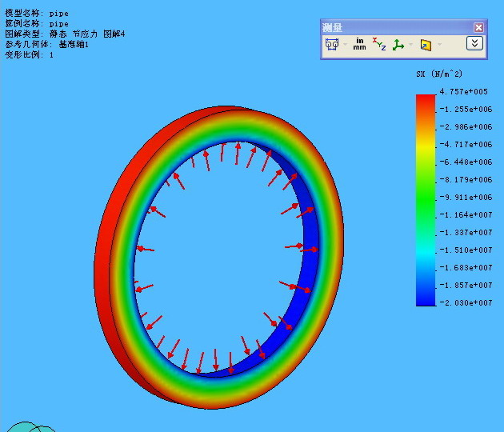This screenshot has width=504, height=432.
Task: Click legend value -2.986e+006
Action: pos(466,127)
